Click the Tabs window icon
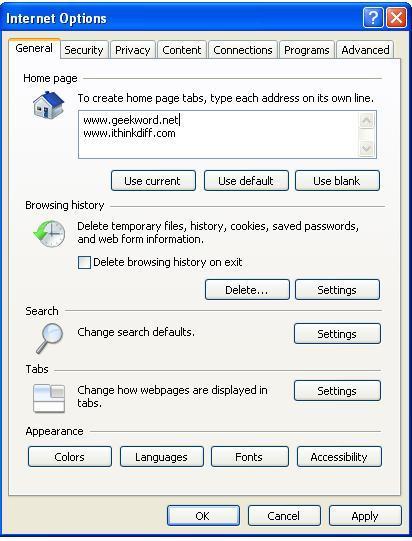This screenshot has height=541, width=412. 49,399
